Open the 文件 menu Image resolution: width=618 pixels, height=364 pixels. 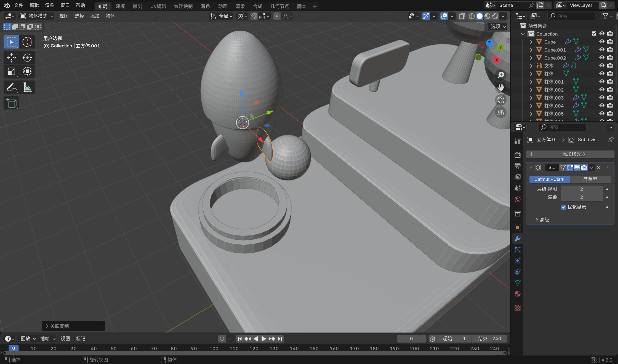pyautogui.click(x=18, y=5)
